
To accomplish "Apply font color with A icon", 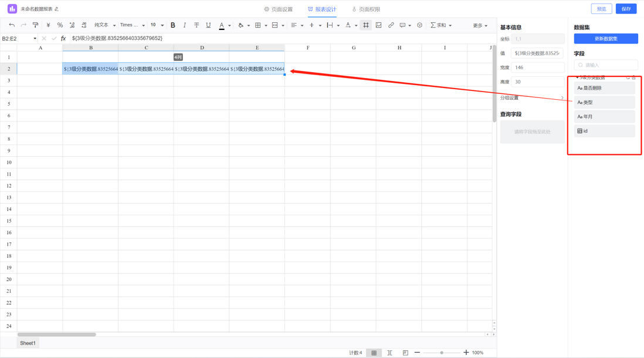I will point(221,25).
